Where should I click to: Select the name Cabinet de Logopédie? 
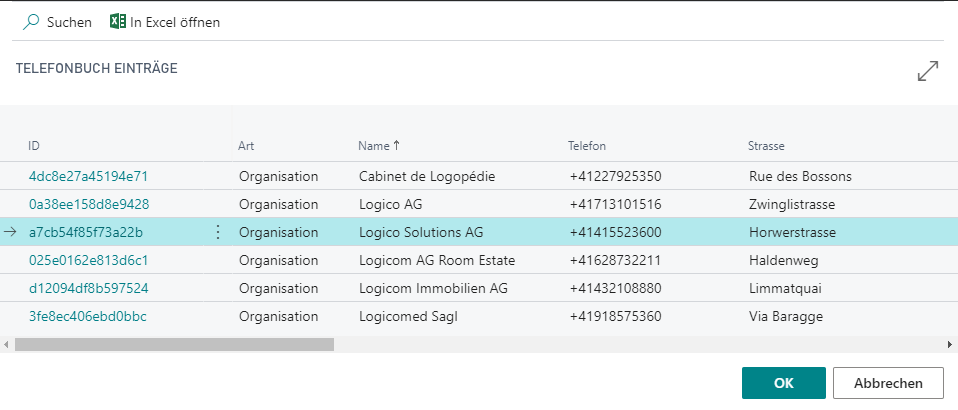click(x=427, y=177)
